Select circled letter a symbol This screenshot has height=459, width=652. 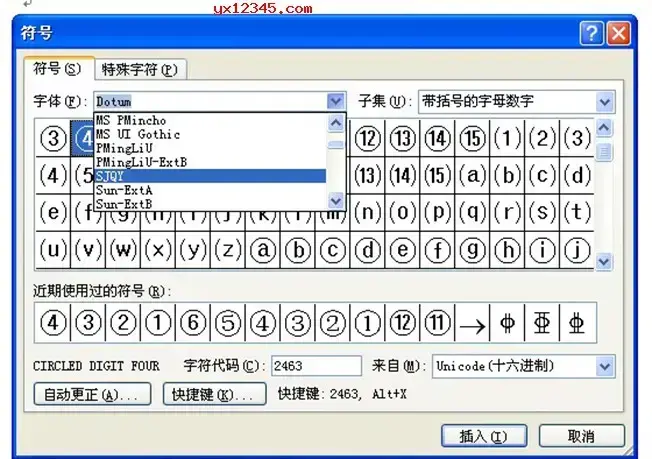tap(263, 250)
